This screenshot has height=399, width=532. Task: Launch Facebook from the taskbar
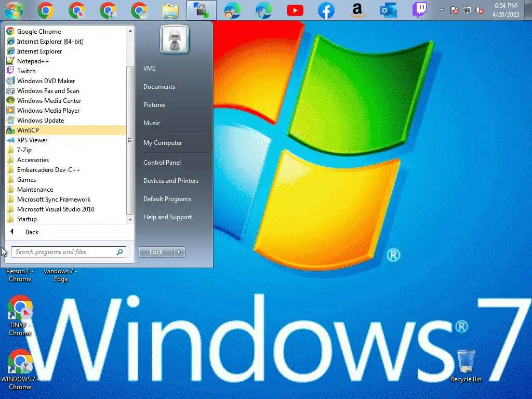[x=326, y=10]
